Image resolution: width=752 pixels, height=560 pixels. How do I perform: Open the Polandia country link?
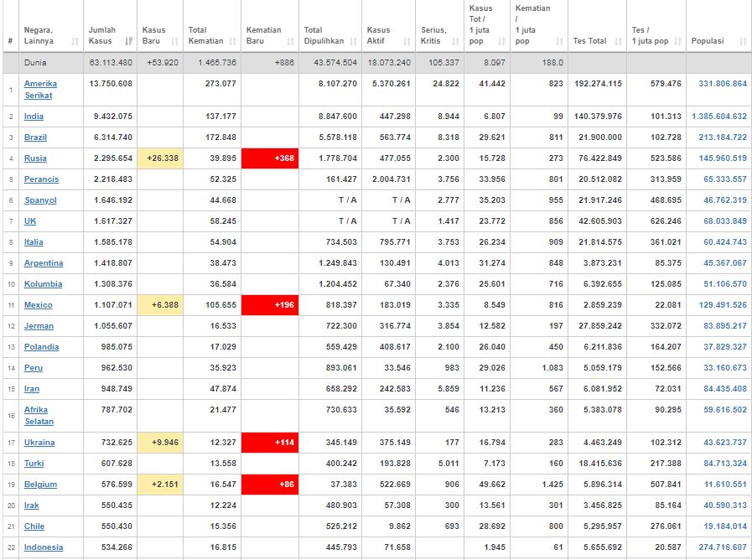click(42, 347)
